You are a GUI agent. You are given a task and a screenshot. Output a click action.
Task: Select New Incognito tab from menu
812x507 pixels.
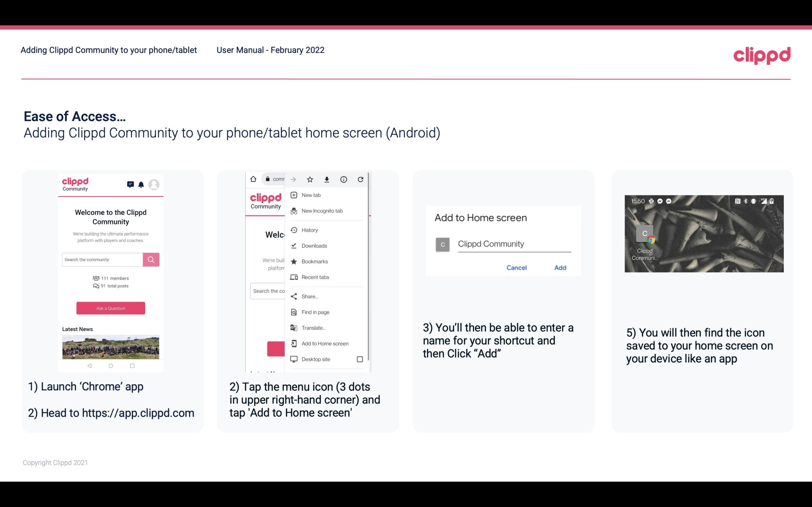323,211
